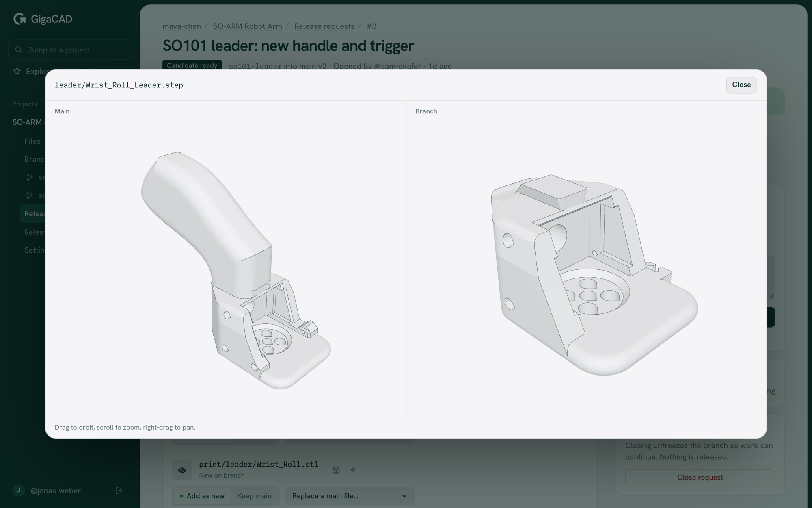This screenshot has height=508, width=812.
Task: Focus the Jump to a project search field
Action: (70, 50)
